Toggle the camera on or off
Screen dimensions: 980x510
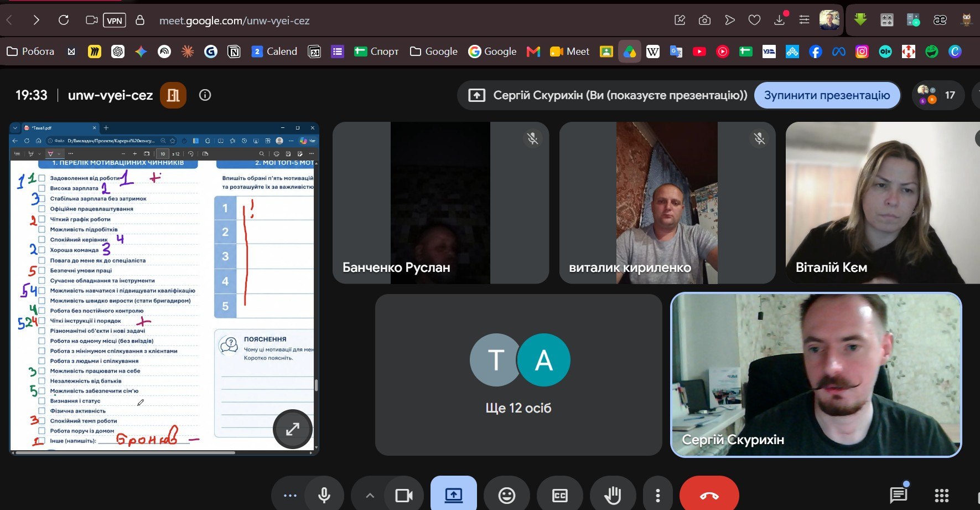click(405, 494)
